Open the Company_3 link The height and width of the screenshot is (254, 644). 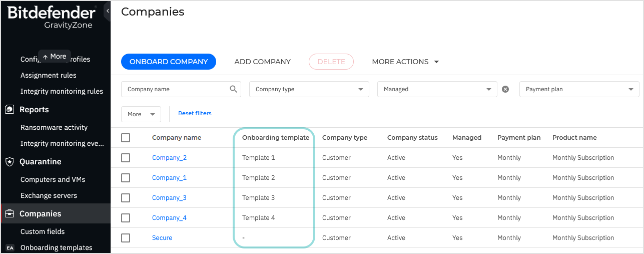[169, 198]
